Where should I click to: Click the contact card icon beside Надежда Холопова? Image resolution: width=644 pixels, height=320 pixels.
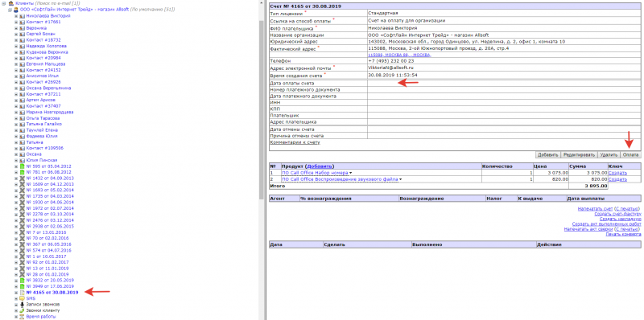click(23, 47)
